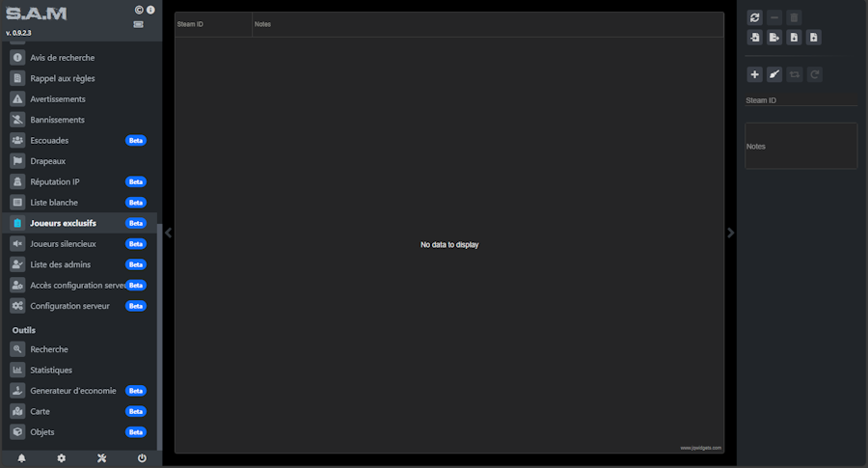Click the power icon to disconnect

tap(142, 458)
